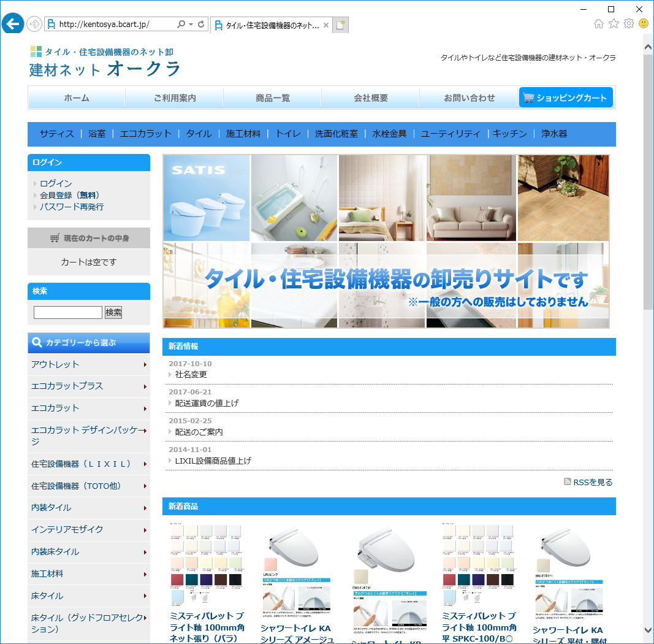The width and height of the screenshot is (654, 644).
Task: Open the 商品一覧 navigation tab
Action: tap(273, 98)
